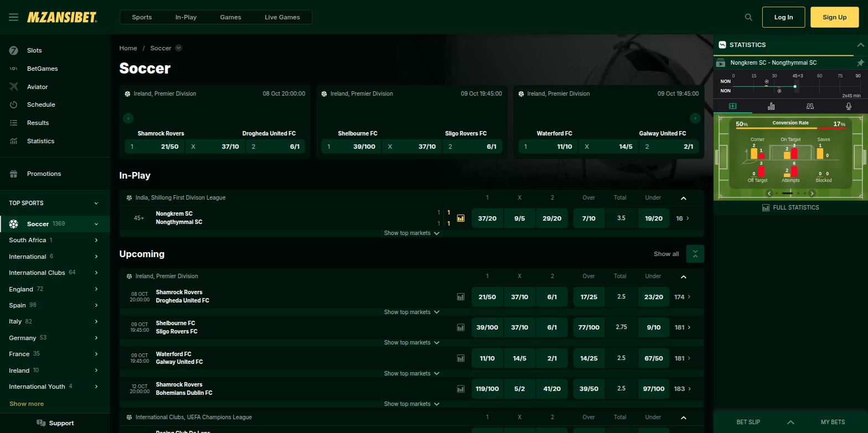The height and width of the screenshot is (433, 868).
Task: Open the Support chat
Action: [55, 423]
